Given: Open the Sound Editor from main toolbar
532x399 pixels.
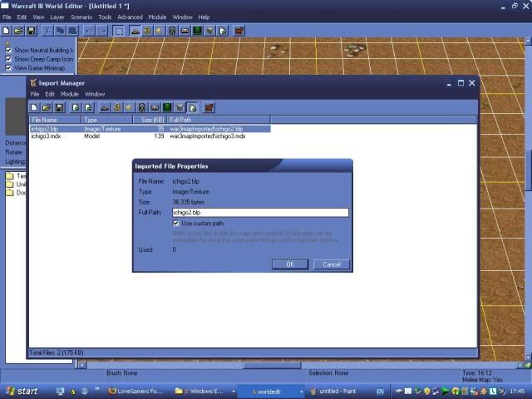Looking at the screenshot, I should (160, 31).
